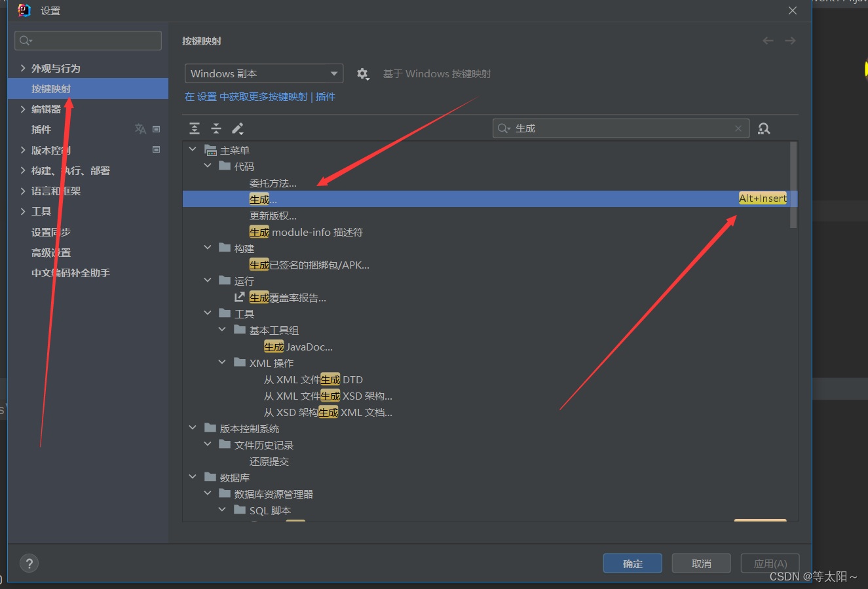
Task: Open the keymap gear options menu
Action: tap(363, 74)
